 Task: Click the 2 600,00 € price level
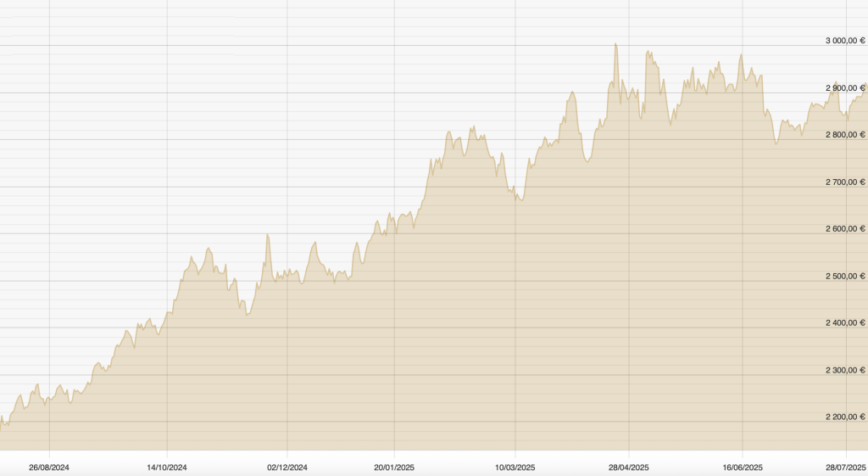[845, 228]
